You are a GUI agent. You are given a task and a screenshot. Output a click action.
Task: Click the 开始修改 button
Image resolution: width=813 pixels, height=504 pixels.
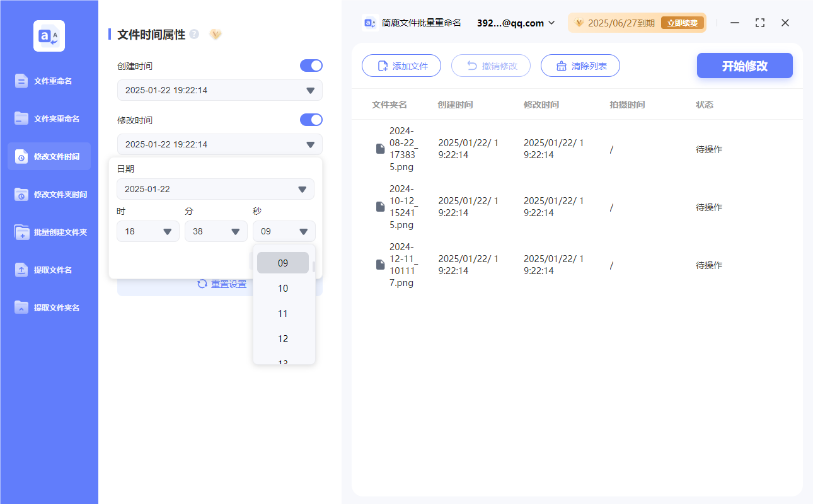point(744,66)
